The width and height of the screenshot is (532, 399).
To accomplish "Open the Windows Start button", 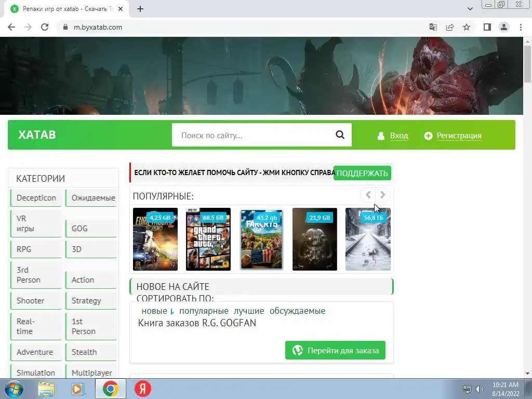I will point(14,389).
